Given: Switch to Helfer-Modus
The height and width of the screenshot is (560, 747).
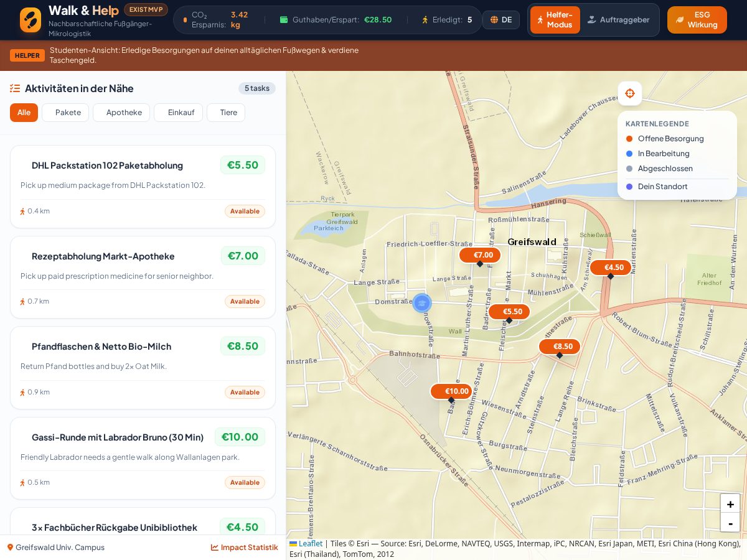Looking at the screenshot, I should [555, 20].
